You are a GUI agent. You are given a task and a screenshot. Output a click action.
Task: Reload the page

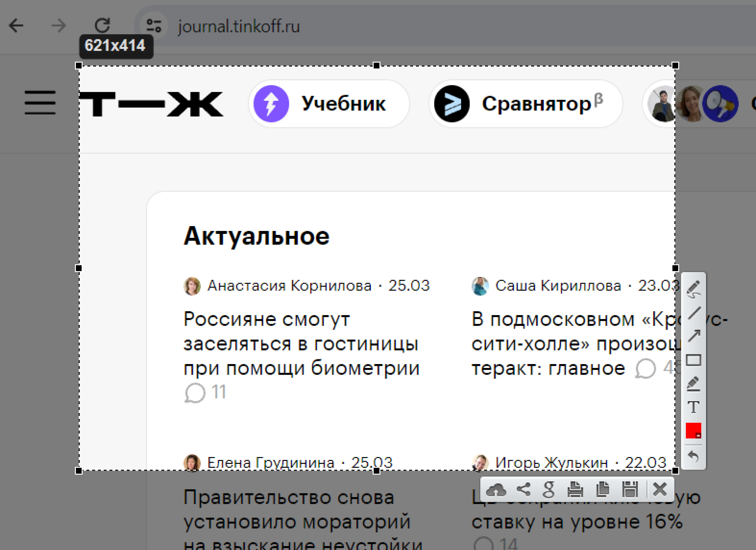102,26
